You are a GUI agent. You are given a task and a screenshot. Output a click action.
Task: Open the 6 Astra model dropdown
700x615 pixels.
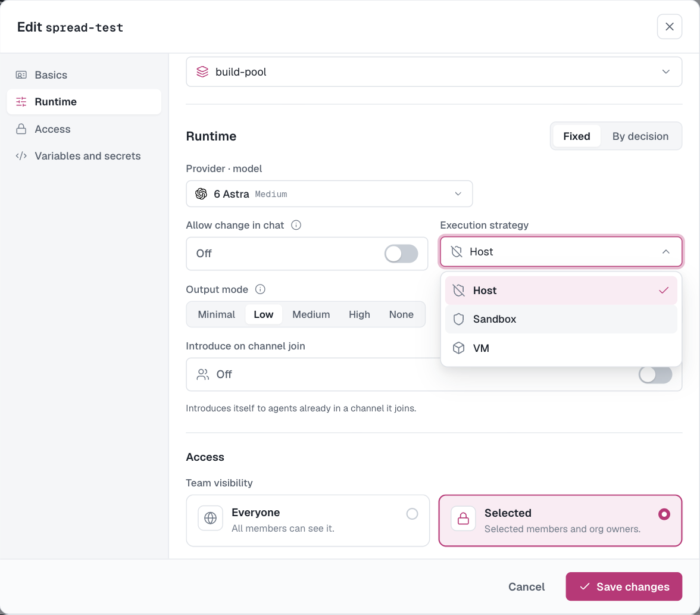[329, 194]
